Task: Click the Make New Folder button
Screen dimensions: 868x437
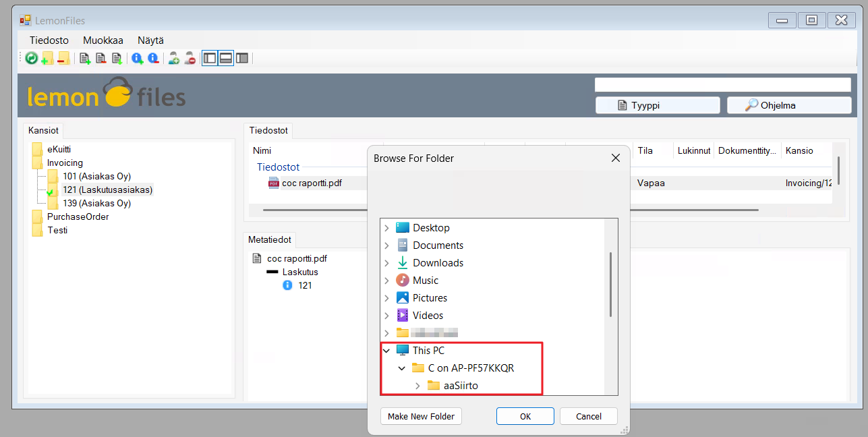Action: tap(422, 417)
